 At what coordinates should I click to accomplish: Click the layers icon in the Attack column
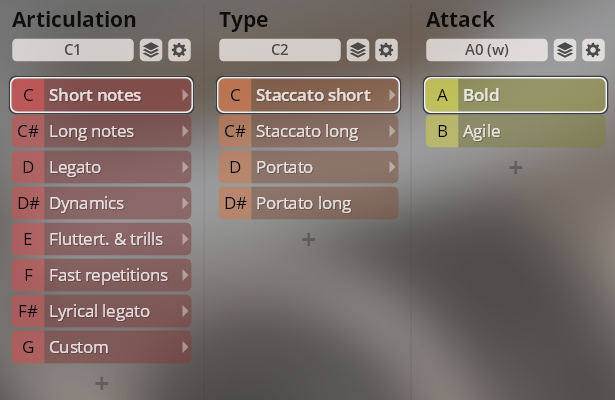pyautogui.click(x=564, y=50)
